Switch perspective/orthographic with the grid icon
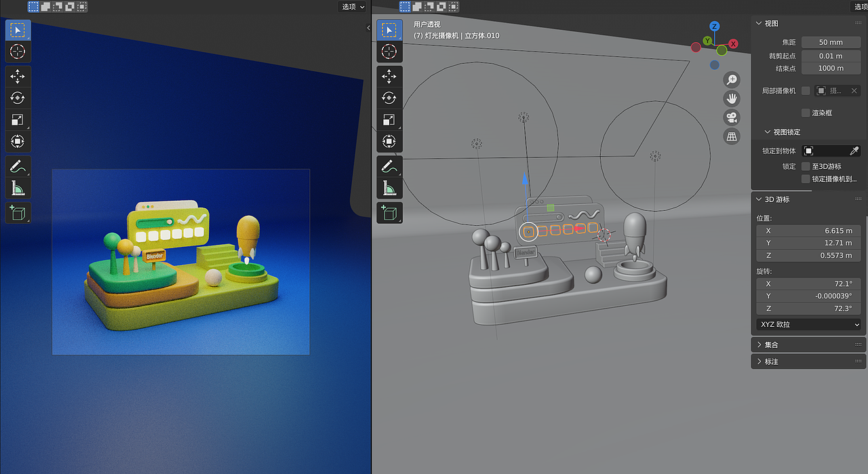The width and height of the screenshot is (868, 474). 732,136
